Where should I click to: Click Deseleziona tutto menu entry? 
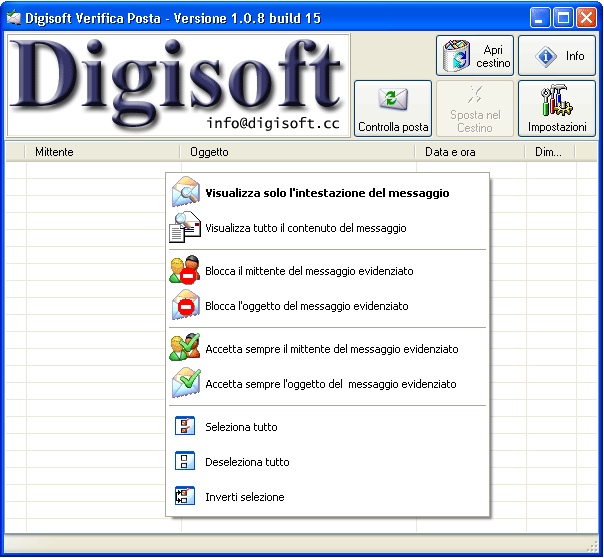click(x=247, y=462)
